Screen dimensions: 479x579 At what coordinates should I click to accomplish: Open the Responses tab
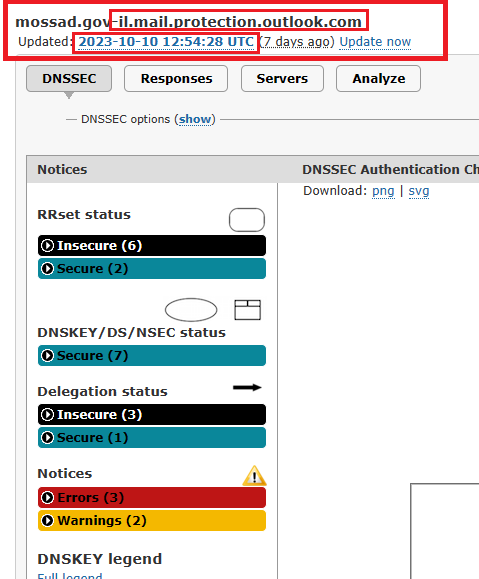pyautogui.click(x=176, y=79)
